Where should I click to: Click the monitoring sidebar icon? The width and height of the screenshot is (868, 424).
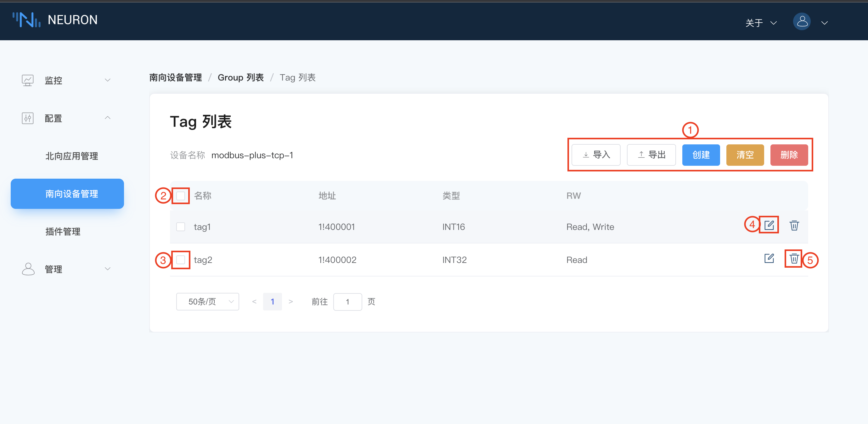tap(28, 80)
